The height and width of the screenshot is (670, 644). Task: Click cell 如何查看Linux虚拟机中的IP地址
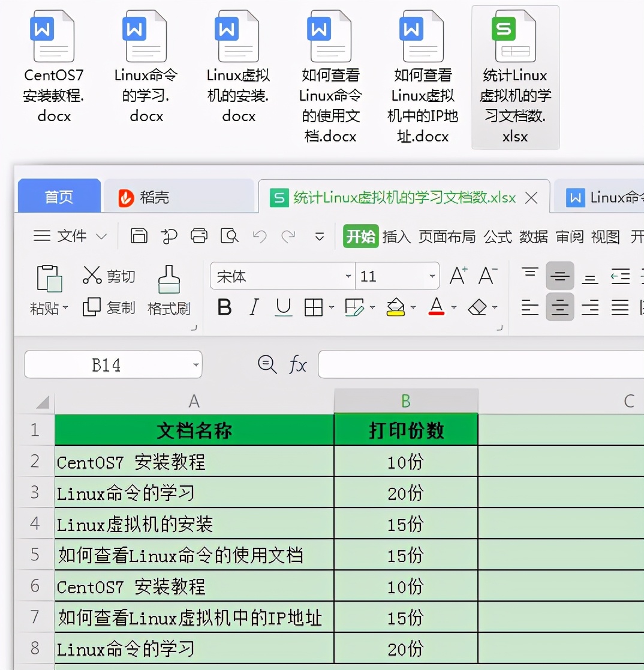click(194, 617)
